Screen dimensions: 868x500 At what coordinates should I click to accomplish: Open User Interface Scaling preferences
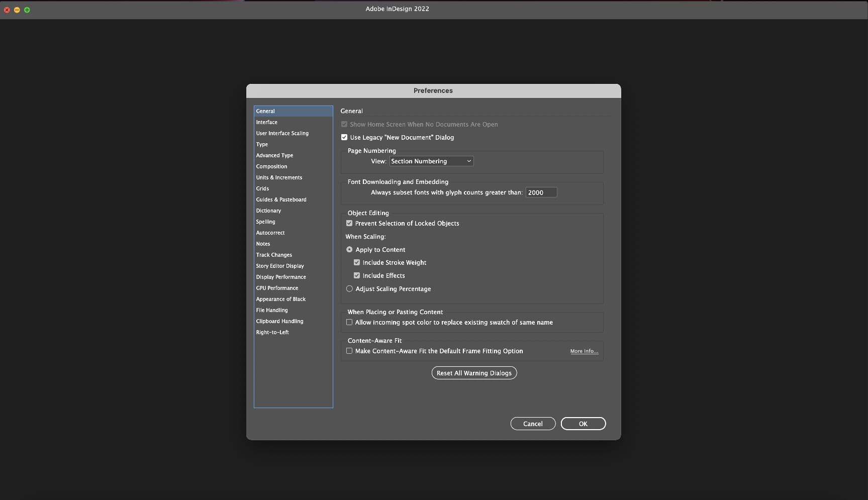click(294, 133)
